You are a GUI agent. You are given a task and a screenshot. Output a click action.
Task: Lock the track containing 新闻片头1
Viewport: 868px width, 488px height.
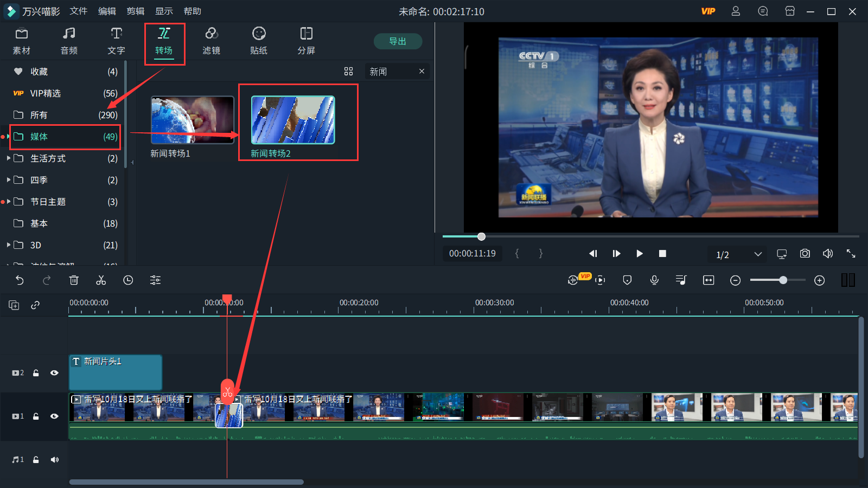tap(36, 373)
